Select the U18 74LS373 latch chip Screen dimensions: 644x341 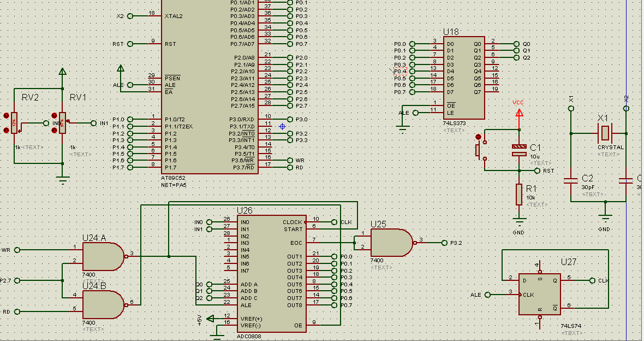coord(463,78)
